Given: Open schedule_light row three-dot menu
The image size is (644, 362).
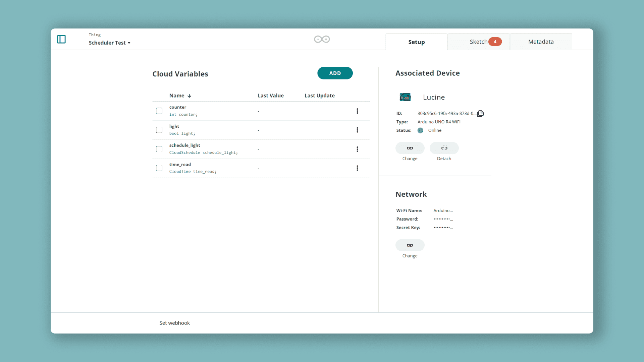Looking at the screenshot, I should click(357, 149).
